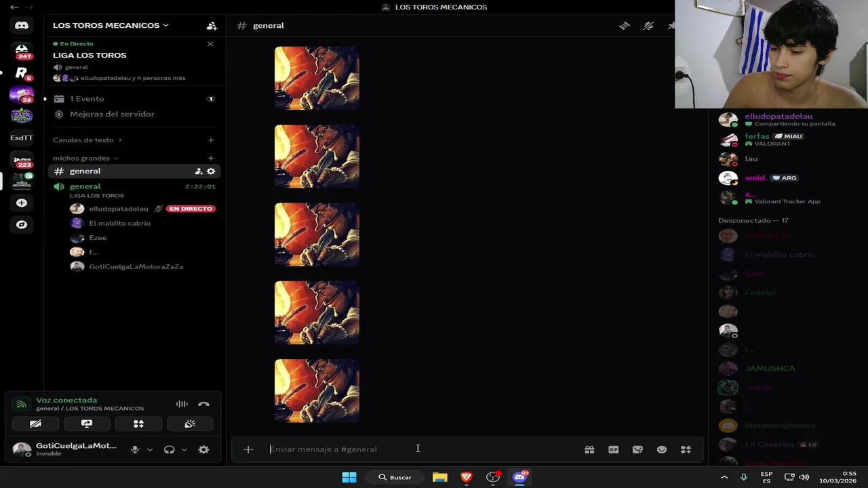Viewport: 868px width, 488px height.
Task: Open the soundboard button
Action: click(x=190, y=424)
